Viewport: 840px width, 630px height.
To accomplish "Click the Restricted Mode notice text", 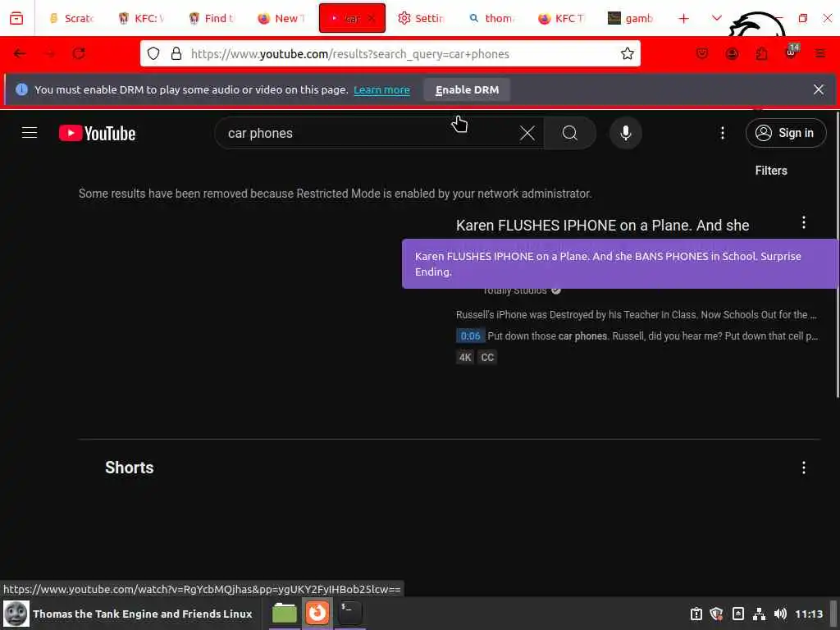I will pos(335,194).
